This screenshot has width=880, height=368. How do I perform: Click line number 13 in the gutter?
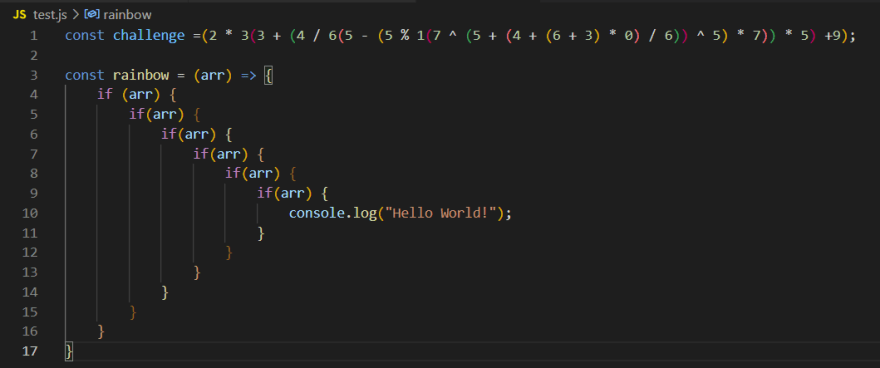pyautogui.click(x=30, y=272)
